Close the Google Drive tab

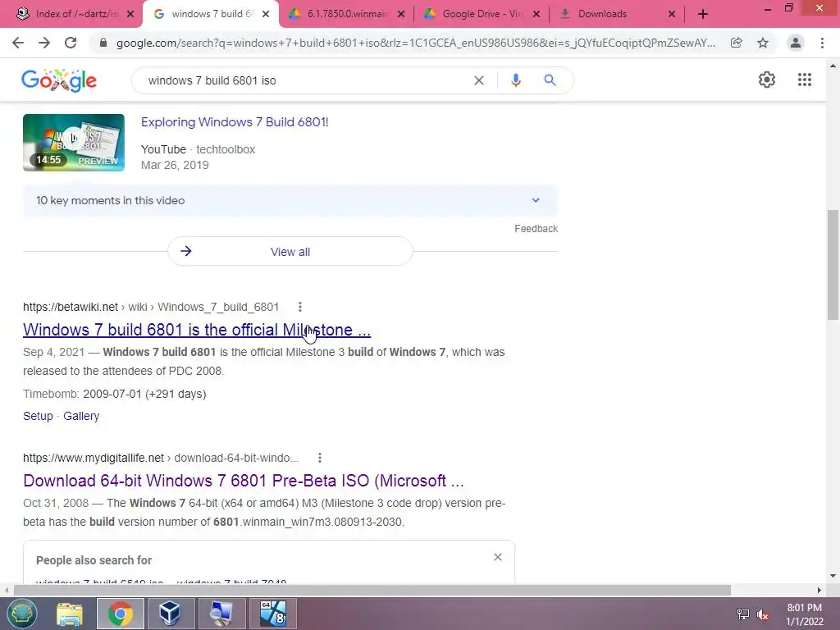tap(536, 14)
